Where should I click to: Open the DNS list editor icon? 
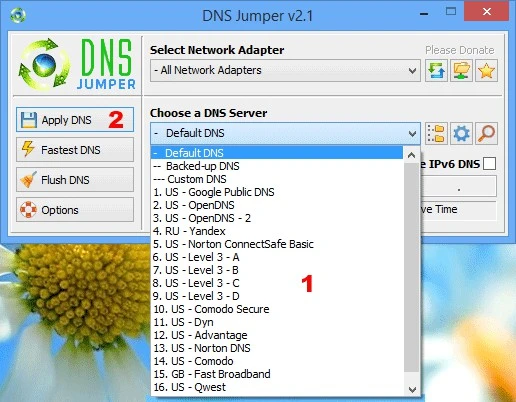point(436,134)
